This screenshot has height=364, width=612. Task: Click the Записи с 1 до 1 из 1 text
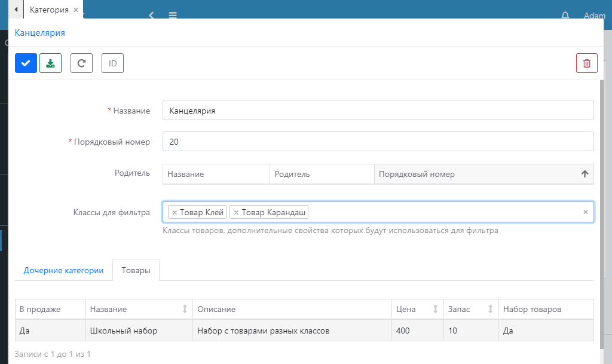coord(53,354)
